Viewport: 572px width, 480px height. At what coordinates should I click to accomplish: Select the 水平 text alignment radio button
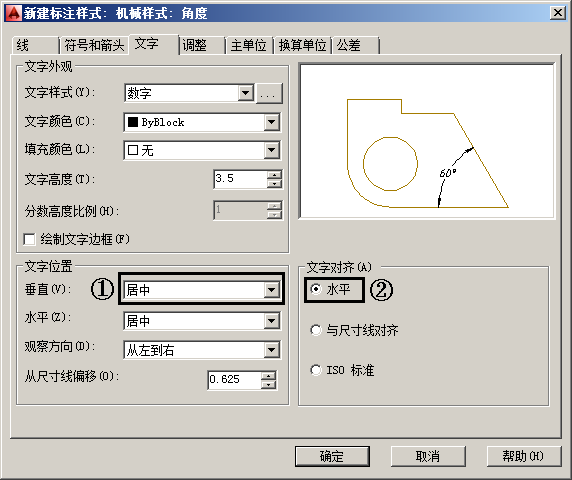pyautogui.click(x=316, y=289)
